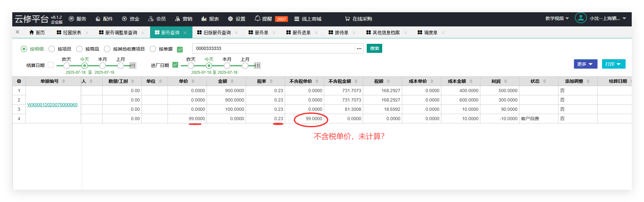Enable the 结算日期 checkbox
This screenshot has height=202, width=644.
coord(51,65)
